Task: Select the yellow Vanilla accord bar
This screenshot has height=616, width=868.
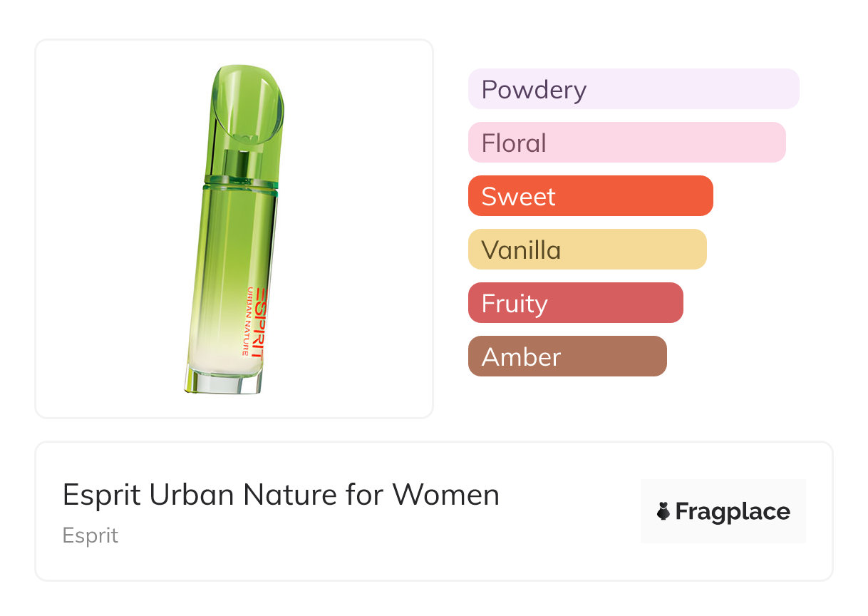Action: tap(587, 250)
